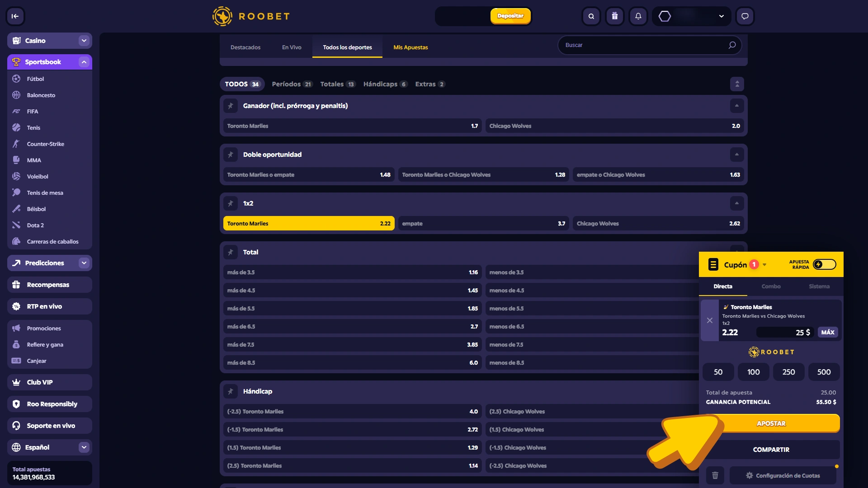Collapse the sidebar with the arrow icon
This screenshot has width=868, height=488.
(15, 16)
